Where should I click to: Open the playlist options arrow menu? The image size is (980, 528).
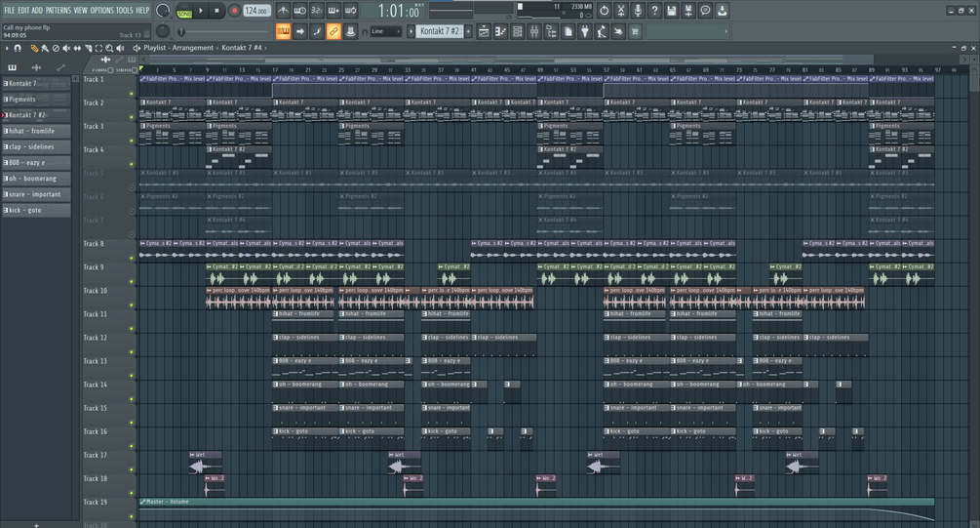(x=7, y=48)
